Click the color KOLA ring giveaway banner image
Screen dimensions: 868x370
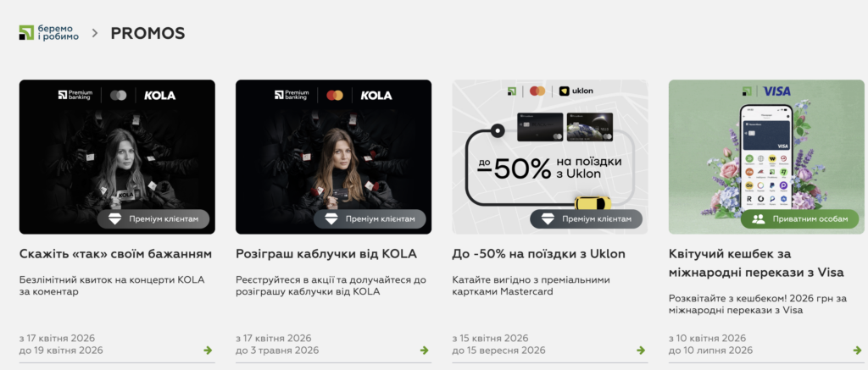point(334,157)
